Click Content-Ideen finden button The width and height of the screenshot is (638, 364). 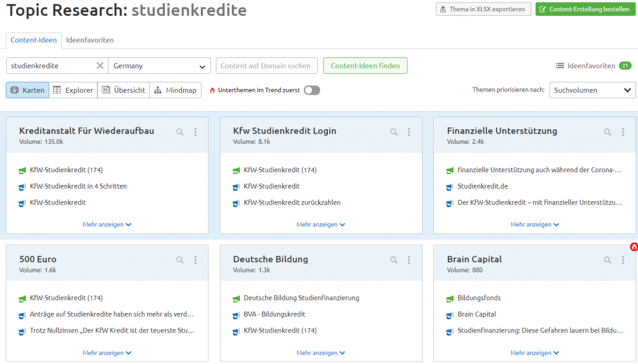click(365, 66)
